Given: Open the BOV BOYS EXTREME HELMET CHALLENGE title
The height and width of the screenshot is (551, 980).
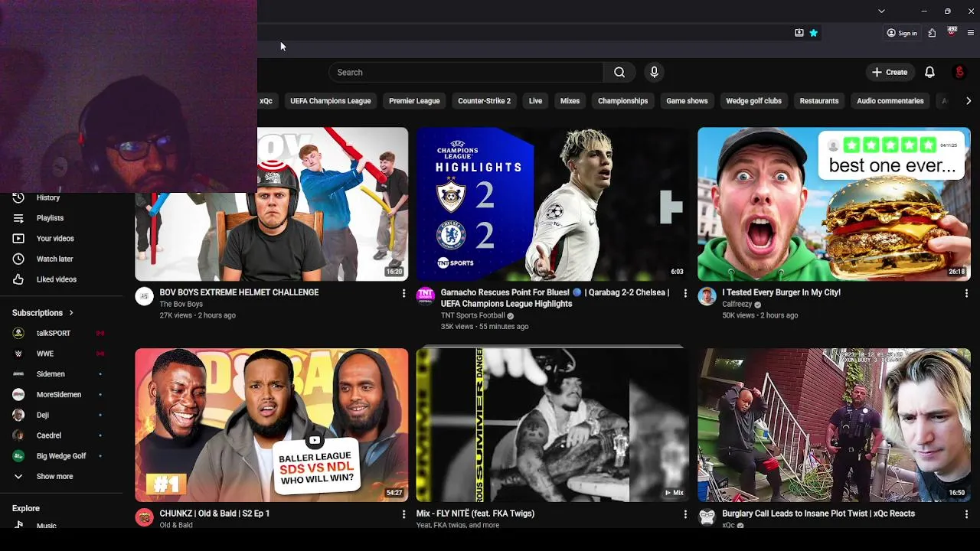Looking at the screenshot, I should [x=239, y=292].
